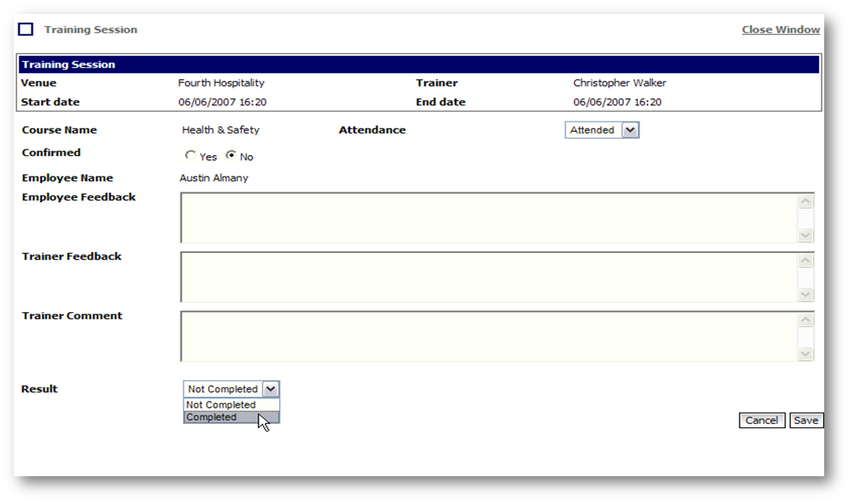
Task: Click into the Trainer Feedback text area
Action: coord(488,277)
